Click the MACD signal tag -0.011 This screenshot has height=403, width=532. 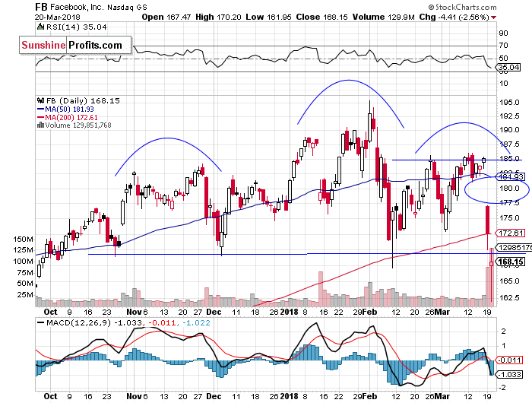click(x=509, y=360)
